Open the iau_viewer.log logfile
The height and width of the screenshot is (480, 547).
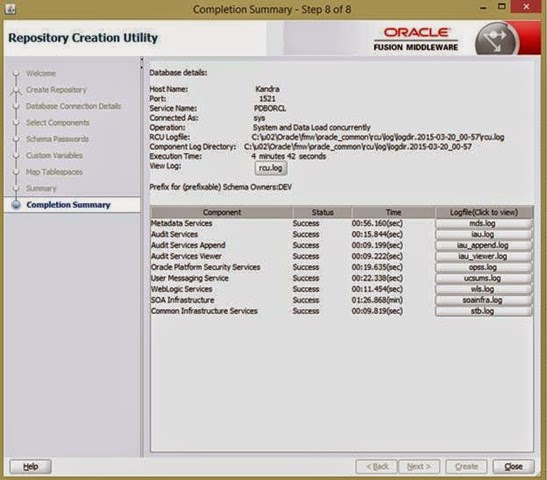pos(484,256)
